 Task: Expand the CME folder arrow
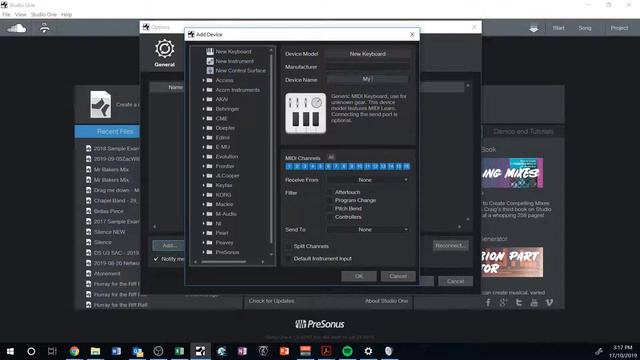point(203,118)
